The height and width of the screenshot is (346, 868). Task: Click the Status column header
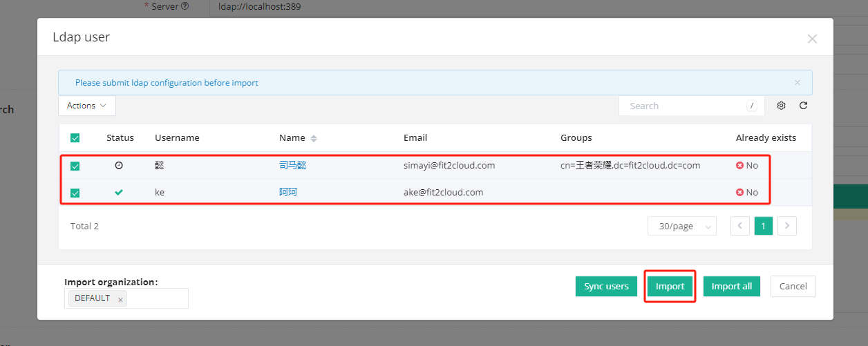(120, 138)
